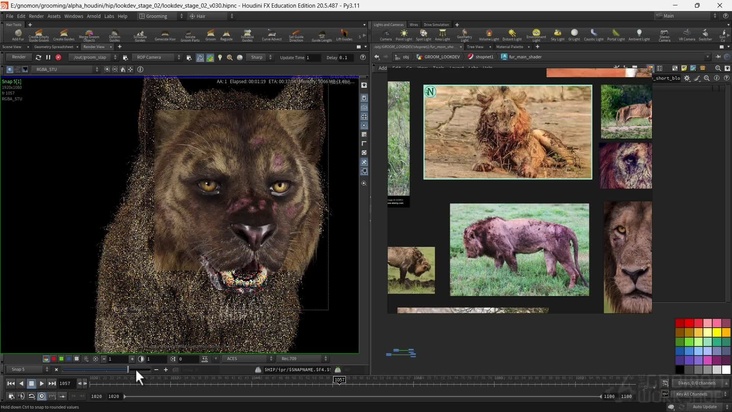Open the /out/groom_slap ROP dropdown

pos(93,57)
